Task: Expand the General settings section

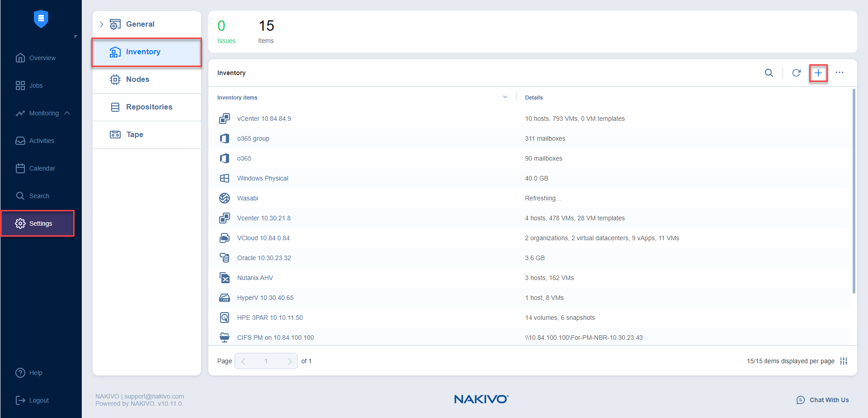Action: [x=102, y=24]
